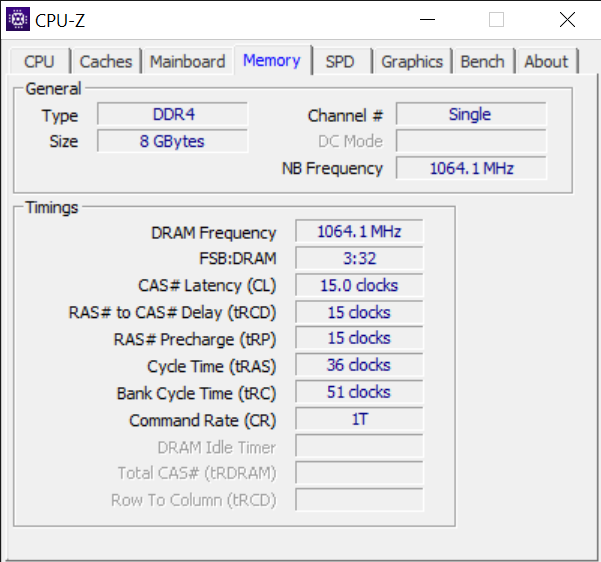
Task: Click the Memory tab
Action: pos(272,60)
